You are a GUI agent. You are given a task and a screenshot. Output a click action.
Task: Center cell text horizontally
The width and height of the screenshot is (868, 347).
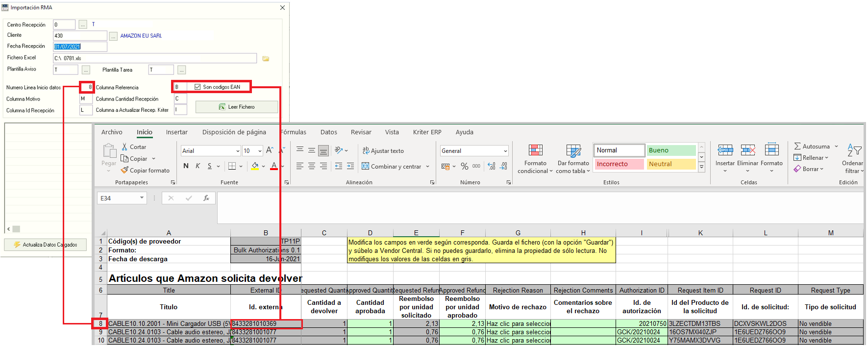point(312,166)
